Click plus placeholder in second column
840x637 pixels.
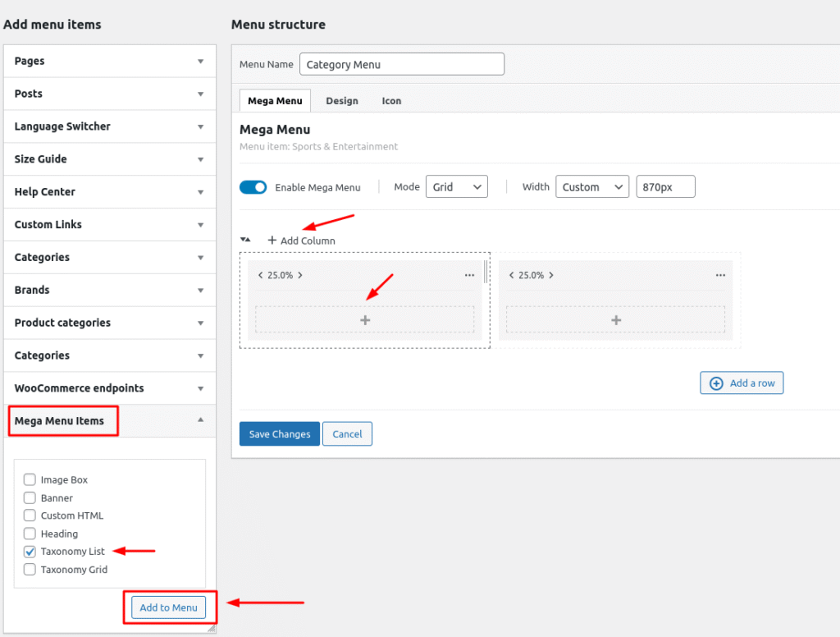(x=616, y=319)
